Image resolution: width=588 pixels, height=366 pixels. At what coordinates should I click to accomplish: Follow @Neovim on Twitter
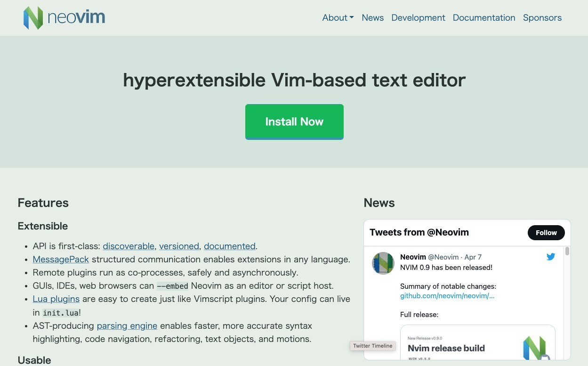(546, 232)
